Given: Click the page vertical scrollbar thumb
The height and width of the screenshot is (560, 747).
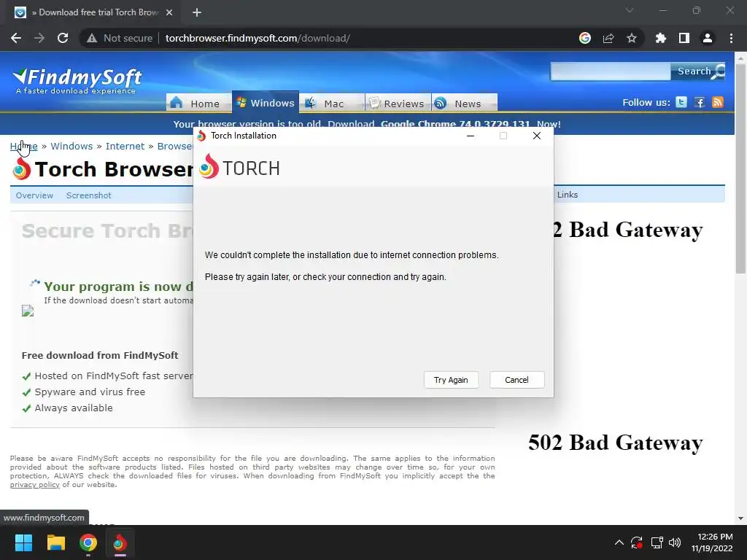Looking at the screenshot, I should coord(740,167).
